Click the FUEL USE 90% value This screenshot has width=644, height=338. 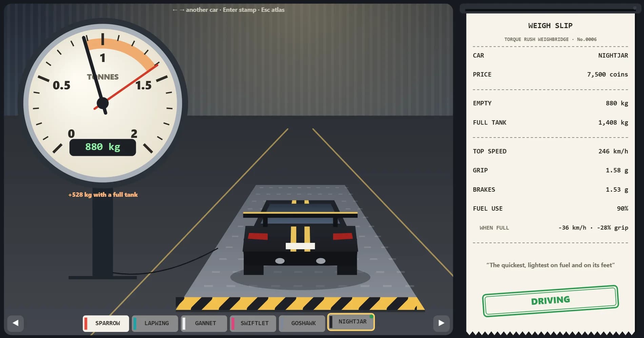622,209
